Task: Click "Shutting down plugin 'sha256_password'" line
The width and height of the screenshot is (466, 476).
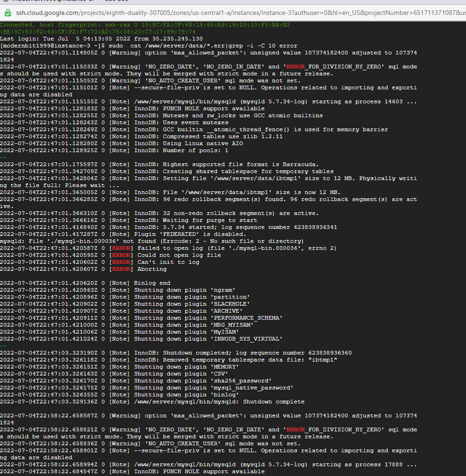Action: [136, 381]
